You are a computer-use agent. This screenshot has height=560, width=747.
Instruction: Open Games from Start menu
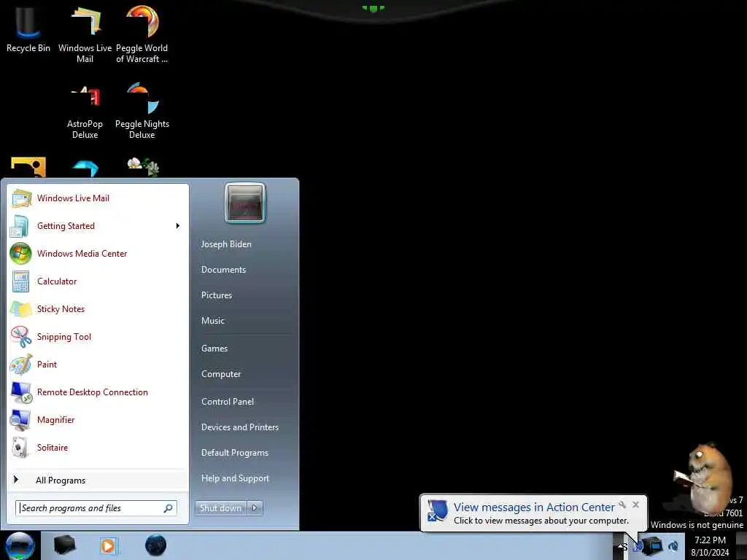tap(214, 349)
